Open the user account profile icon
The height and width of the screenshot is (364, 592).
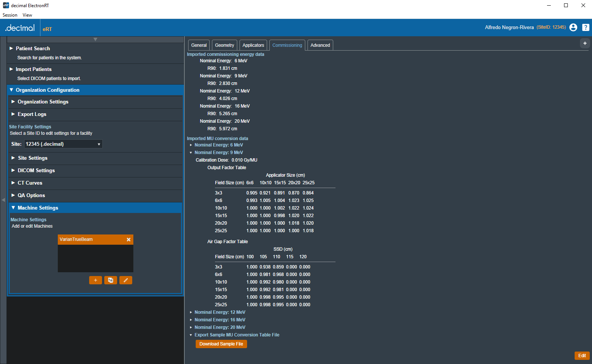[573, 27]
